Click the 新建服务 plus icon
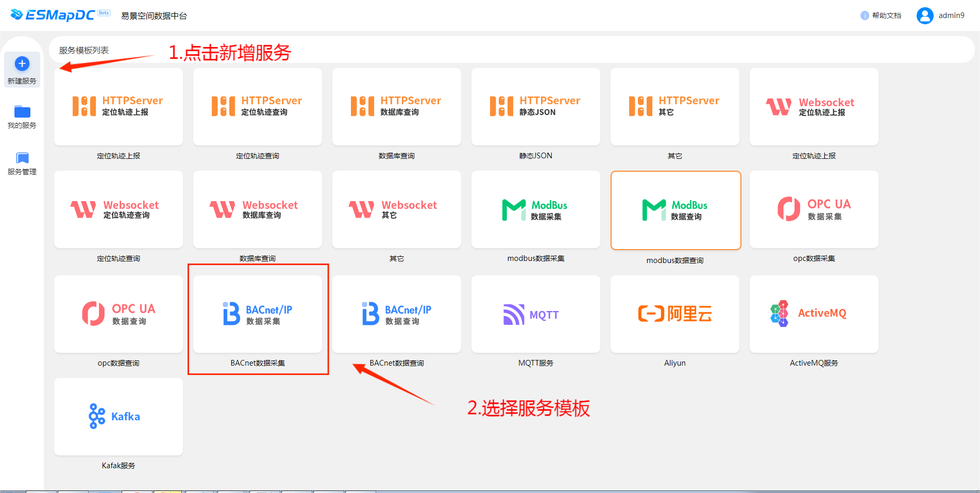The height and width of the screenshot is (493, 980). pos(22,63)
